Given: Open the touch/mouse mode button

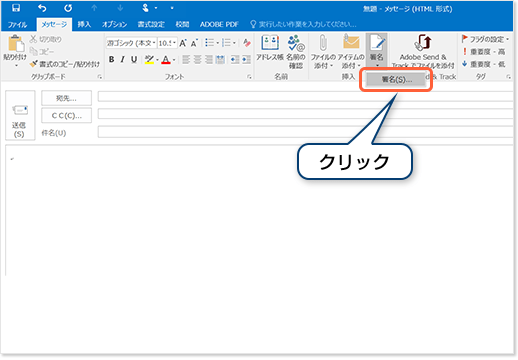Looking at the screenshot, I should (x=146, y=8).
